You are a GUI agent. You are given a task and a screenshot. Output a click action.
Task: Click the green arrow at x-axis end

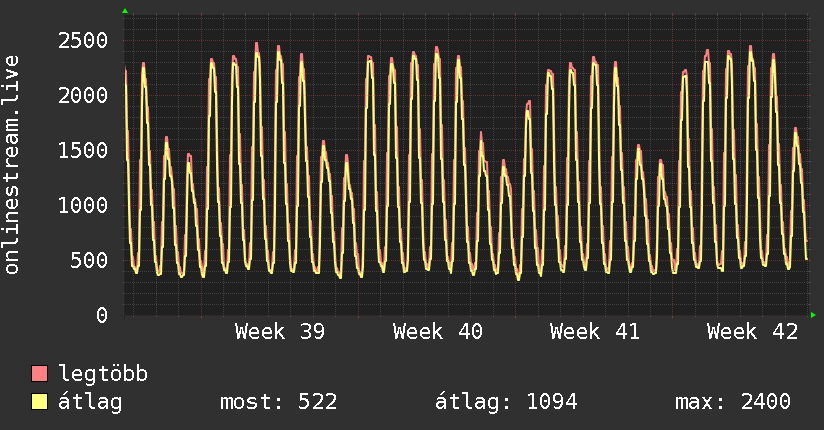(813, 315)
